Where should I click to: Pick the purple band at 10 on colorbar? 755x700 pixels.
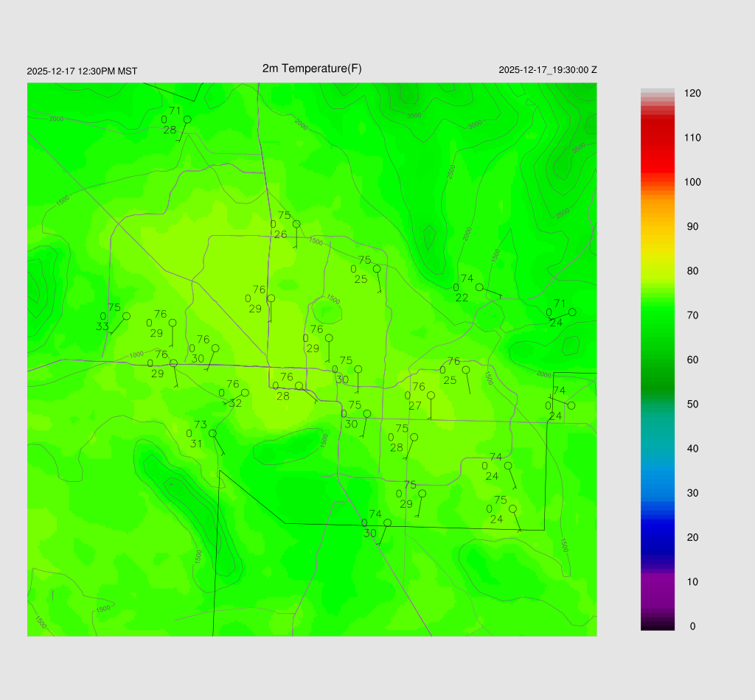click(x=658, y=581)
